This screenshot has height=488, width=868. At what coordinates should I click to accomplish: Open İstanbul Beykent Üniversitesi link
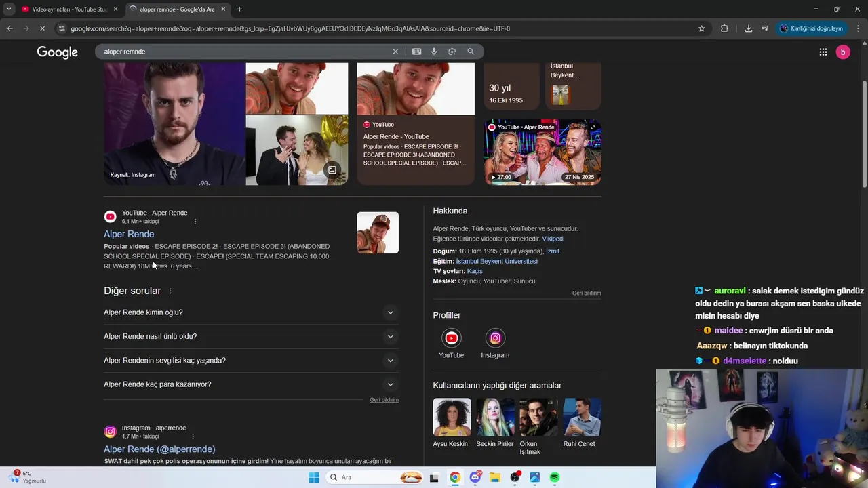(x=497, y=262)
